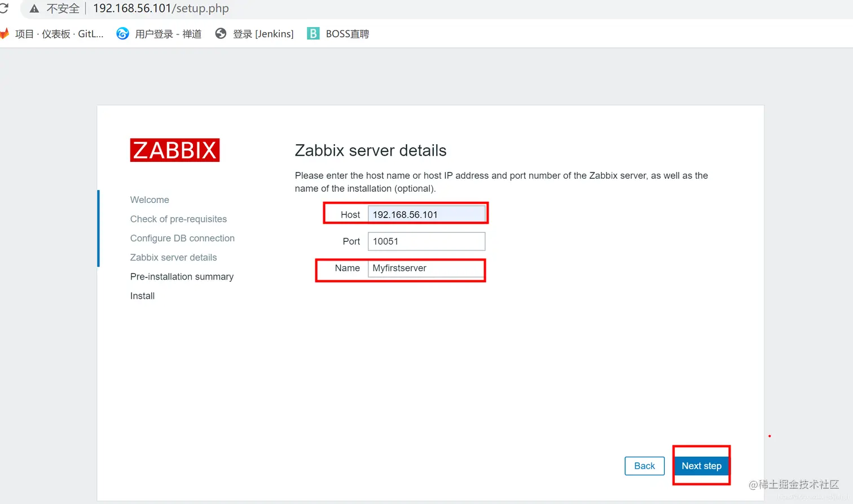Click the Next step button
Image resolution: width=853 pixels, height=504 pixels.
click(701, 466)
